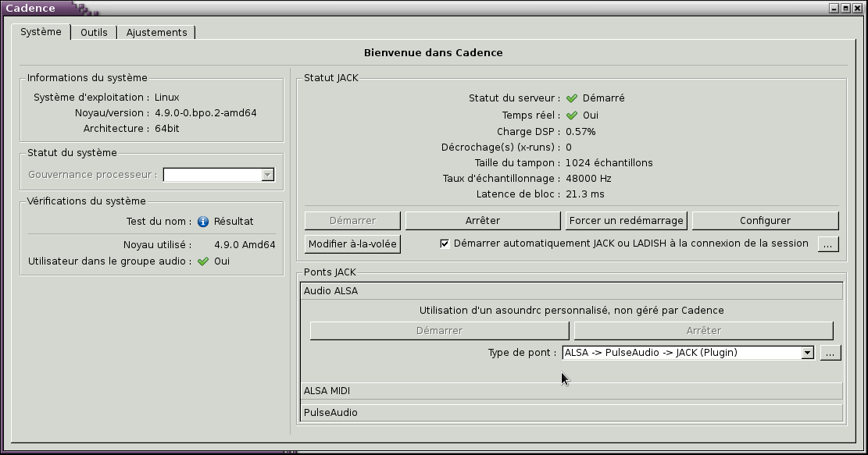Open the Gouvernance processeur dropdown
The image size is (868, 455).
[219, 175]
